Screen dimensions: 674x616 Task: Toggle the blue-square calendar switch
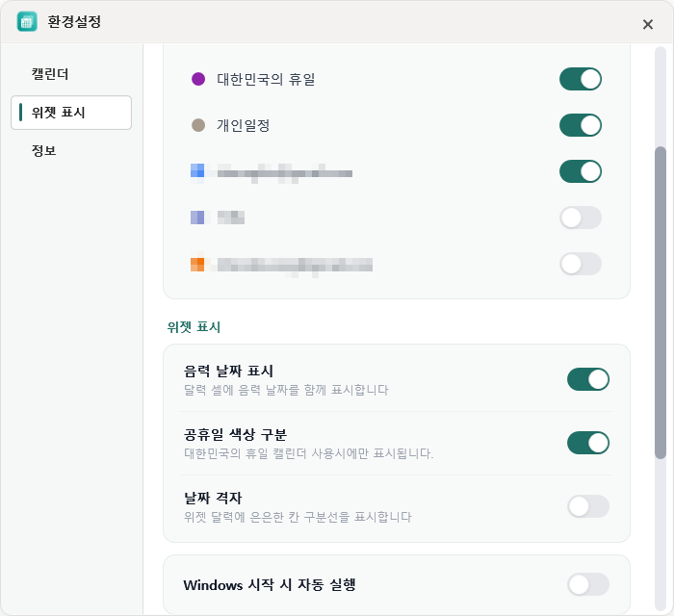pyautogui.click(x=581, y=171)
